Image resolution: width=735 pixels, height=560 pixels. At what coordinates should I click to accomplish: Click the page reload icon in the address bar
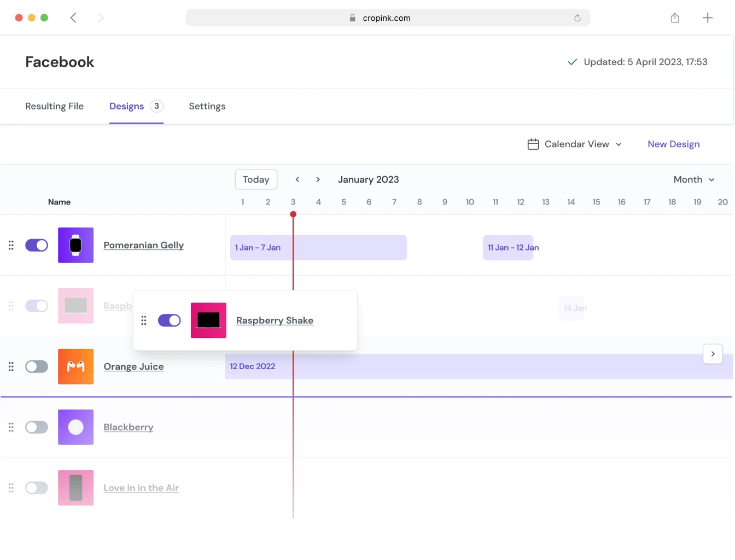tap(577, 17)
